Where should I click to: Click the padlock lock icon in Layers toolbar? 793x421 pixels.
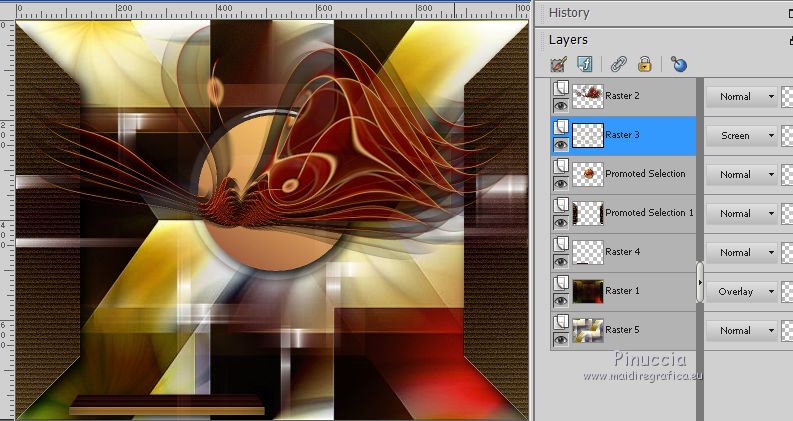(644, 64)
